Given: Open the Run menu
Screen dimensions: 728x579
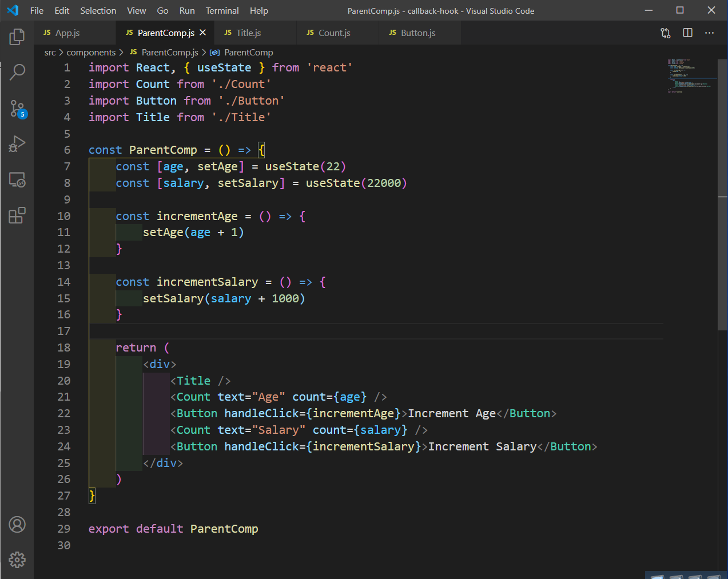Looking at the screenshot, I should point(187,10).
